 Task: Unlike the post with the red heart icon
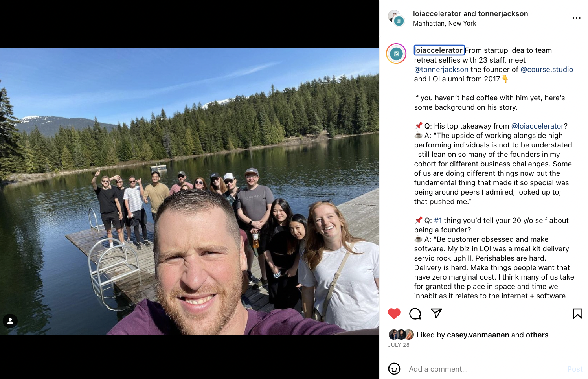click(394, 313)
